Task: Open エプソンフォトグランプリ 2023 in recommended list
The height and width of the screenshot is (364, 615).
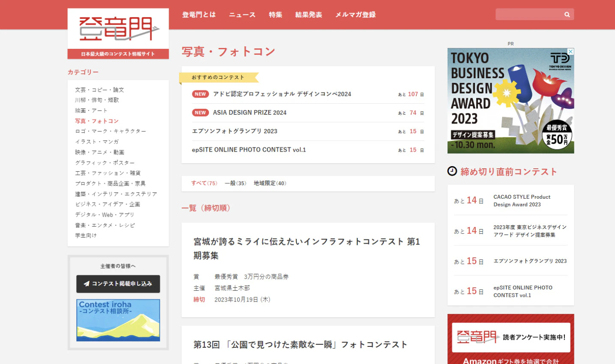Action: click(235, 131)
